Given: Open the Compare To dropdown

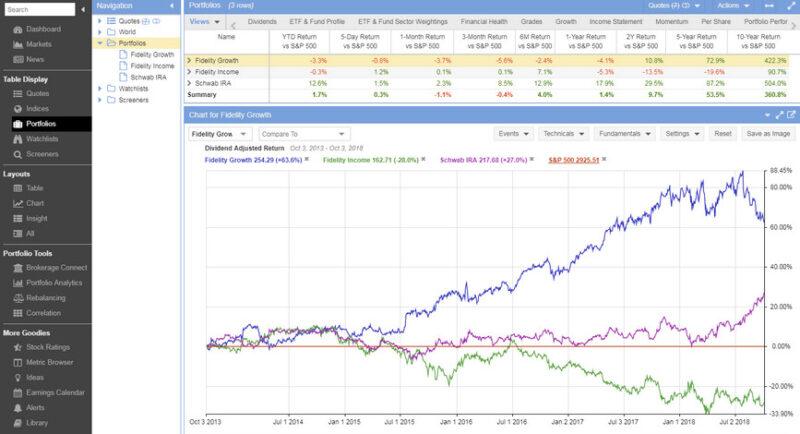Looking at the screenshot, I should pos(303,133).
